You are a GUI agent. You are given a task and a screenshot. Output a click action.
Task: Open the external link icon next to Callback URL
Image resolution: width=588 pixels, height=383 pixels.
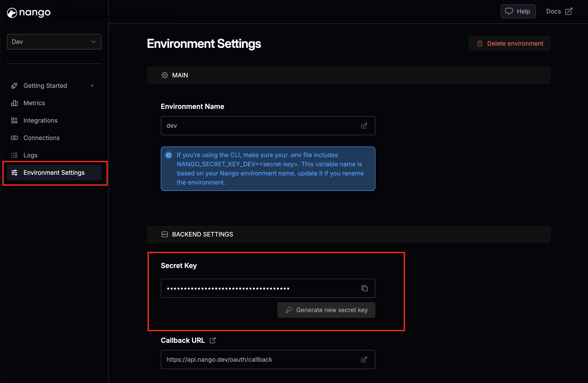[212, 340]
